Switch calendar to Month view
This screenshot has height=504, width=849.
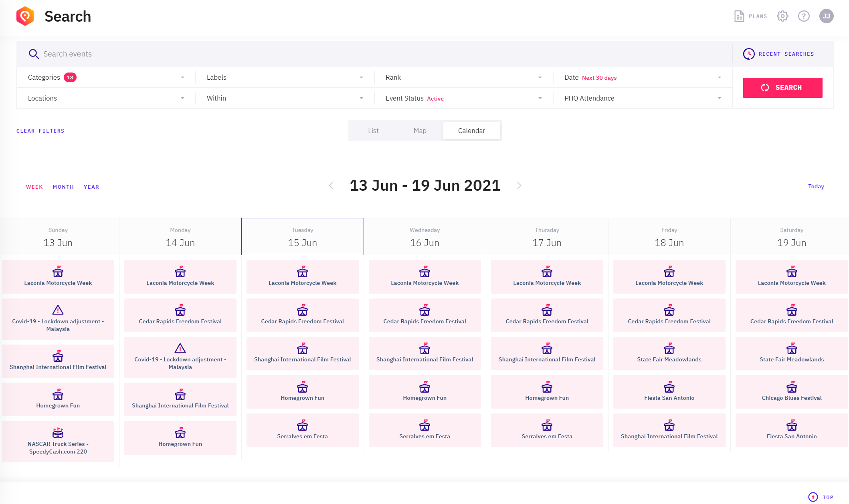[x=63, y=187]
